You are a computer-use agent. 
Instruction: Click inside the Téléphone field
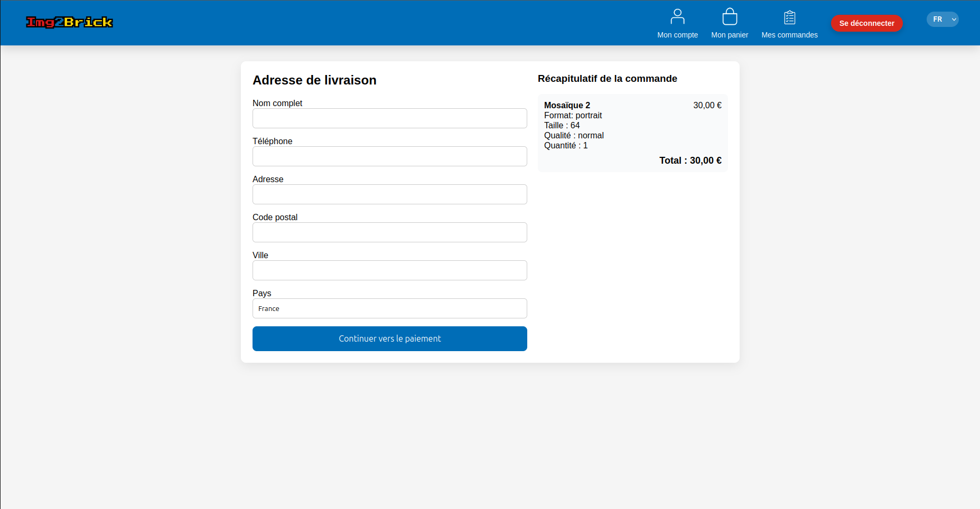coord(389,156)
